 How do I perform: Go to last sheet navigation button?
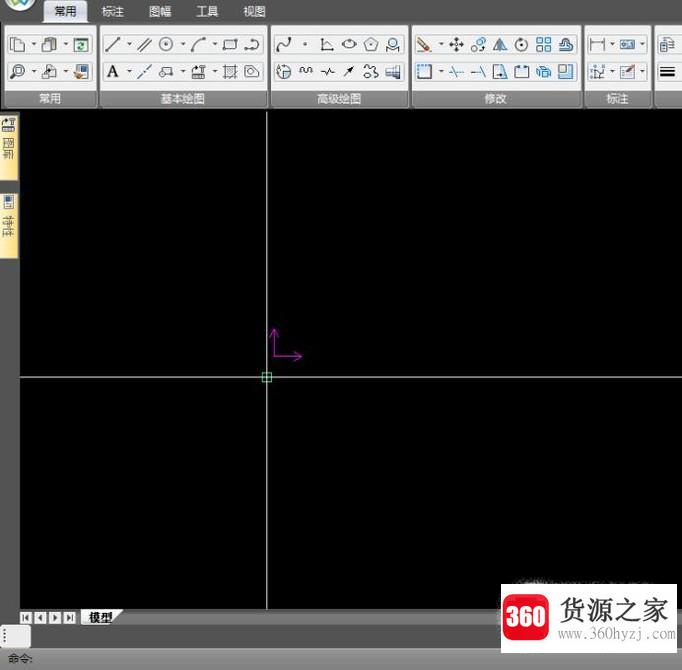[x=70, y=618]
